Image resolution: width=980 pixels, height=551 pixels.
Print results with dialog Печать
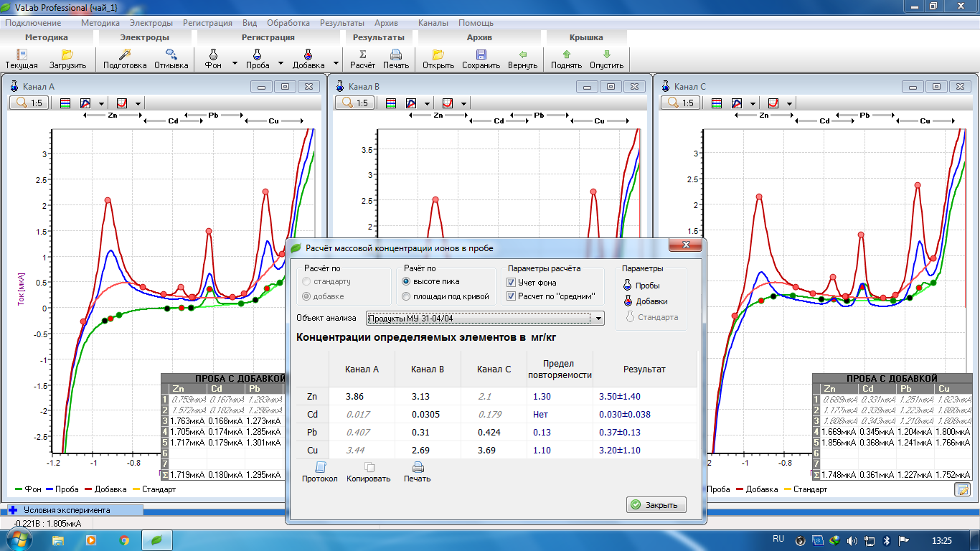418,472
